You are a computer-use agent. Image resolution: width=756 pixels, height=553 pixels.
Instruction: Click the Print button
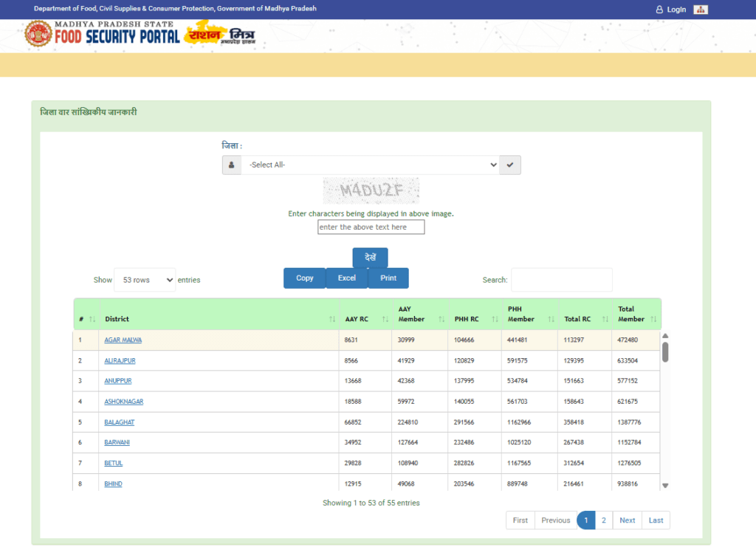(388, 278)
